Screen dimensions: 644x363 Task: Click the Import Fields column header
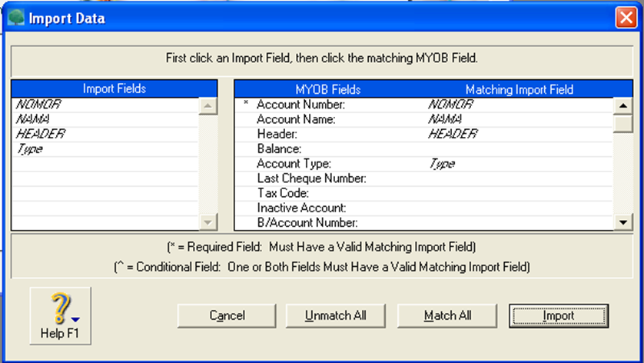click(x=115, y=88)
